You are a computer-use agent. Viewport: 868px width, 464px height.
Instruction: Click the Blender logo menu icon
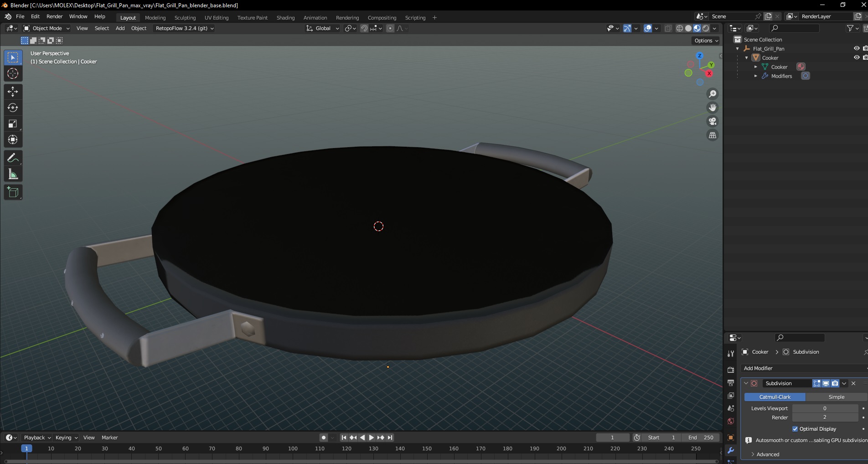[8, 16]
